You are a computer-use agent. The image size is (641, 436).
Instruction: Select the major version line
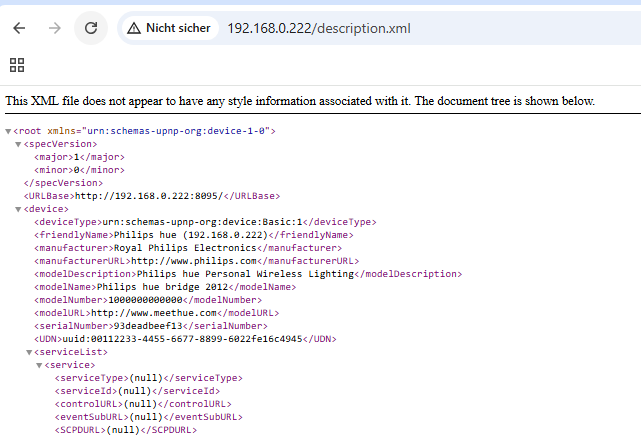[x=79, y=157]
